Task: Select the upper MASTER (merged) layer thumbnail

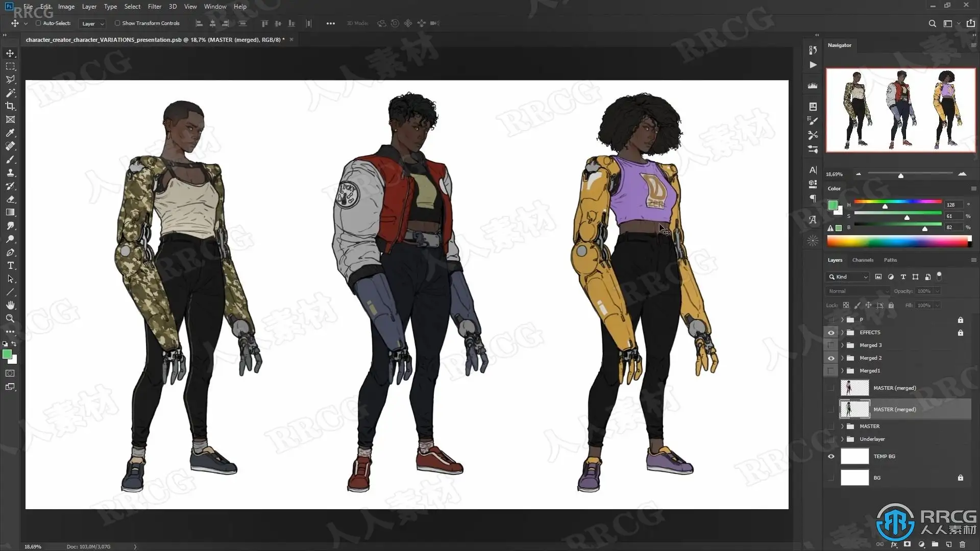Action: click(854, 388)
